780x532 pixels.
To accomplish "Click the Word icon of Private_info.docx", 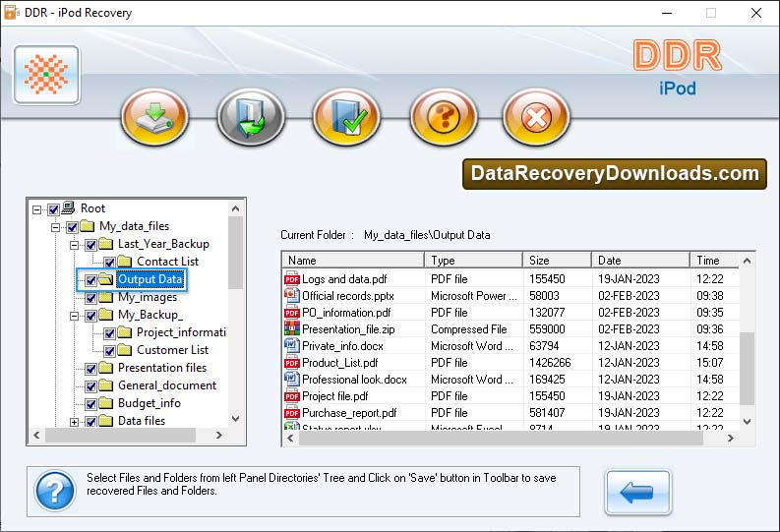I will point(291,346).
